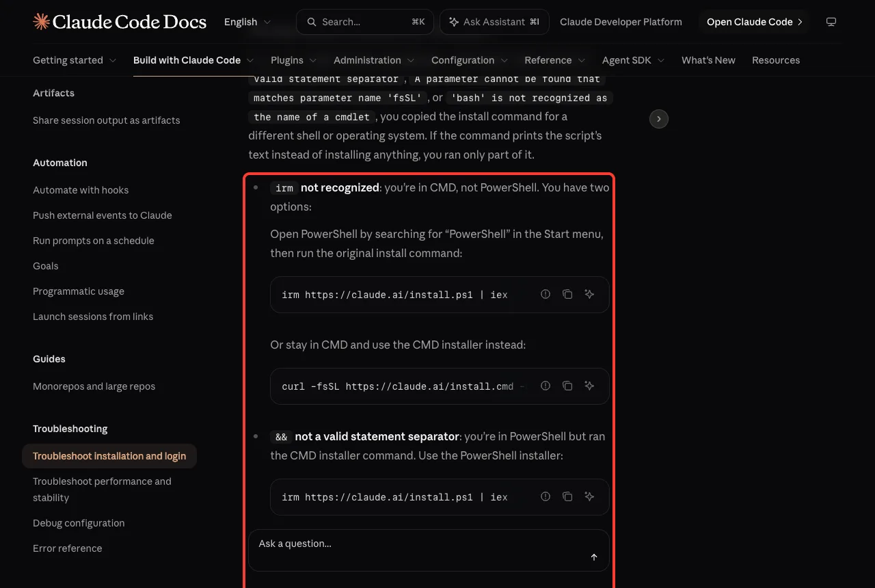Open the Build with Claude Code tab
Viewport: 875px width, 588px height.
tap(194, 60)
